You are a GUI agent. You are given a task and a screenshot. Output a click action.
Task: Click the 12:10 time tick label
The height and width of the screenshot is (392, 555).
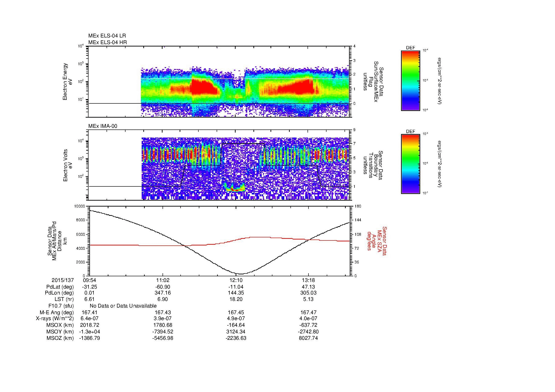click(236, 280)
